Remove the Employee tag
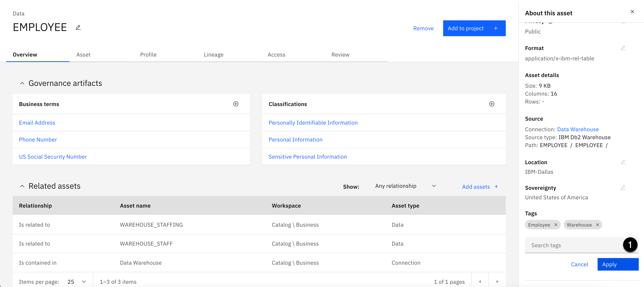This screenshot has width=644, height=287. point(556,225)
